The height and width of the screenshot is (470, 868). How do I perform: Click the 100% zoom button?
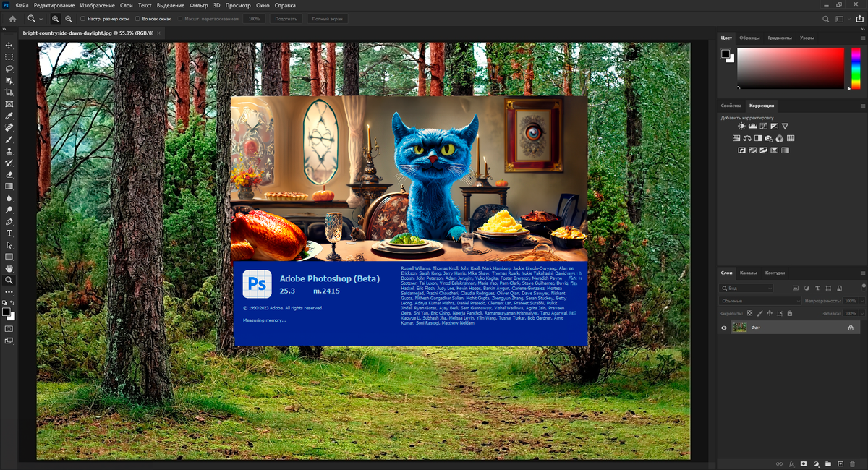[x=254, y=19]
